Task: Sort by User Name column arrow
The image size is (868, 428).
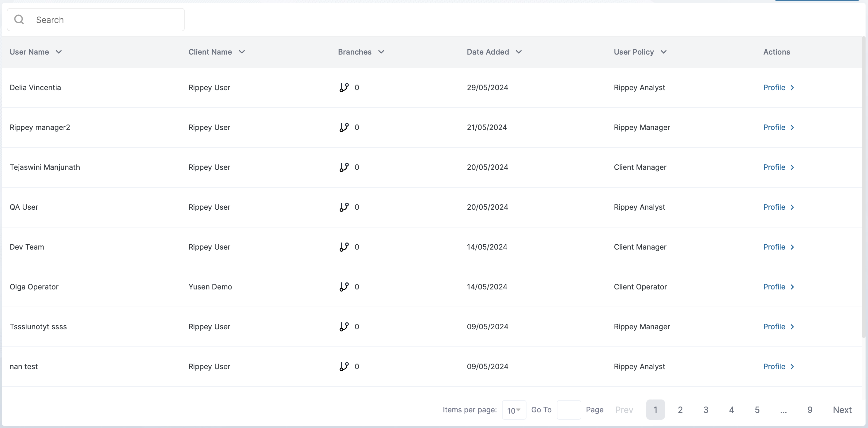Action: 58,52
